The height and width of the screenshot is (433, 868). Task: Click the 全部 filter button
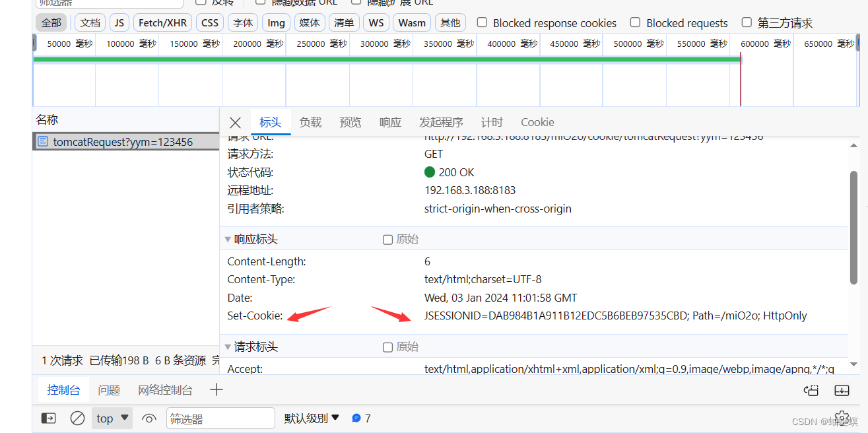[x=51, y=22]
